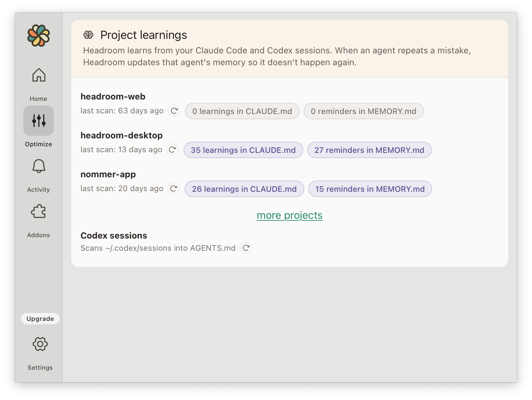This screenshot has width=532, height=400.
Task: Open Addons puzzle piece icon
Action: click(39, 212)
